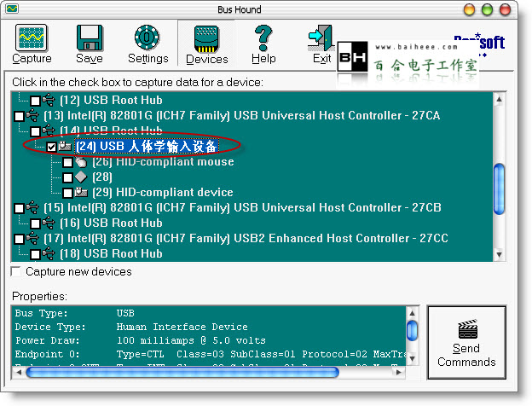Screen dimensions: 532x406
Task: Click device list scrollbar down arrow
Action: point(499,254)
